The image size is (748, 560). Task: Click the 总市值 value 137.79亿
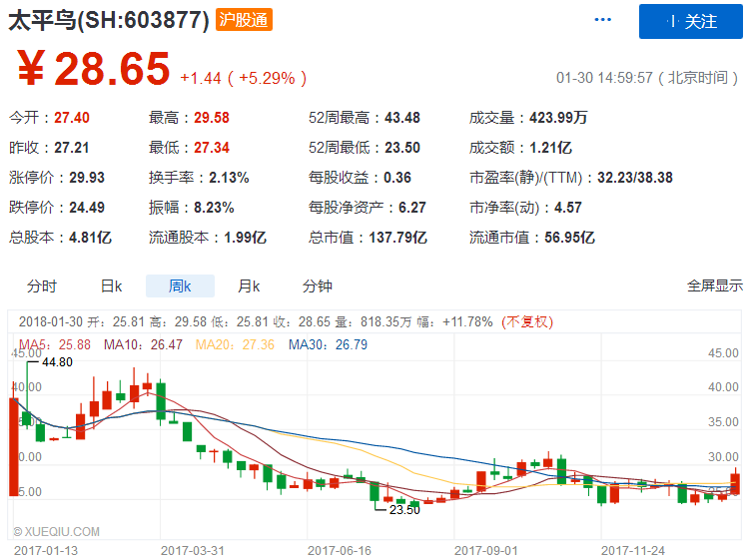point(397,238)
